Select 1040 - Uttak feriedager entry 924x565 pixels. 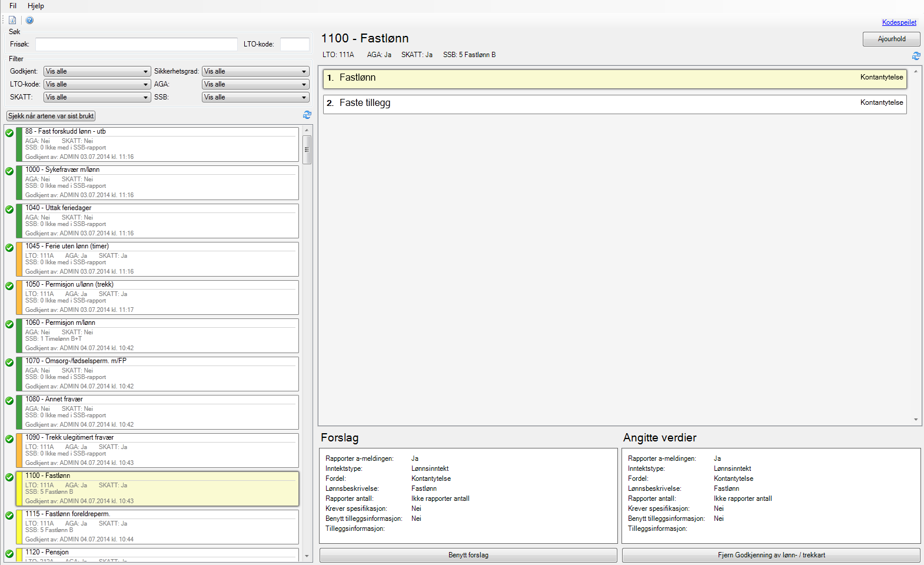tap(157, 221)
